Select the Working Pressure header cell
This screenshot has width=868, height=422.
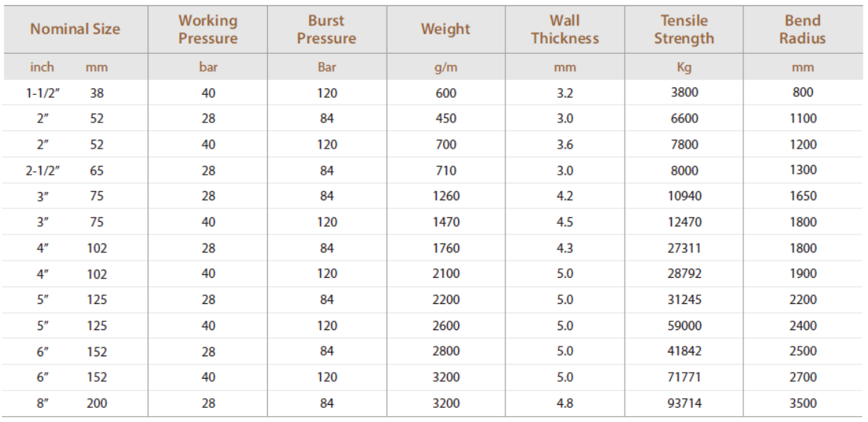click(x=208, y=30)
